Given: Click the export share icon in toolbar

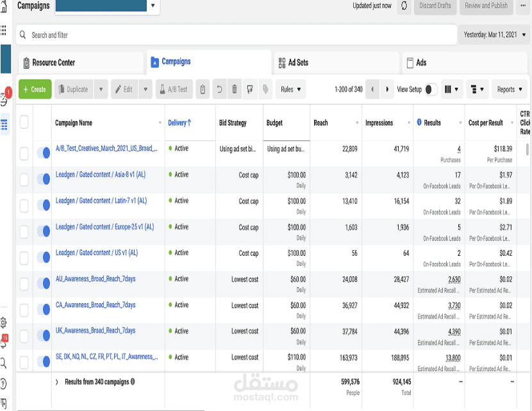Looking at the screenshot, I should pyautogui.click(x=250, y=89).
